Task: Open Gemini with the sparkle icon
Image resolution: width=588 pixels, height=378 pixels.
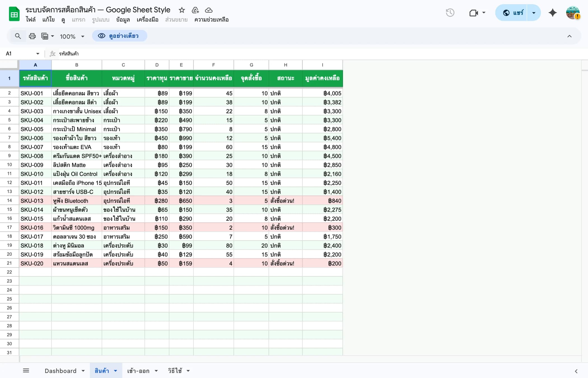Action: coord(553,13)
